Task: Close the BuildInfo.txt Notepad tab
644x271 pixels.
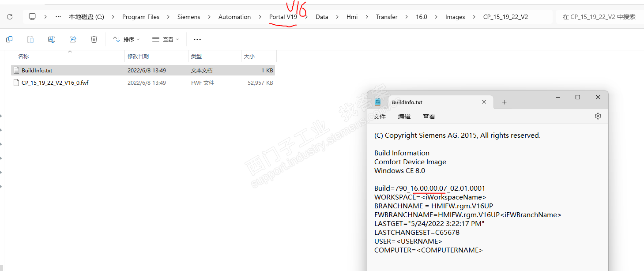Action: pyautogui.click(x=484, y=102)
